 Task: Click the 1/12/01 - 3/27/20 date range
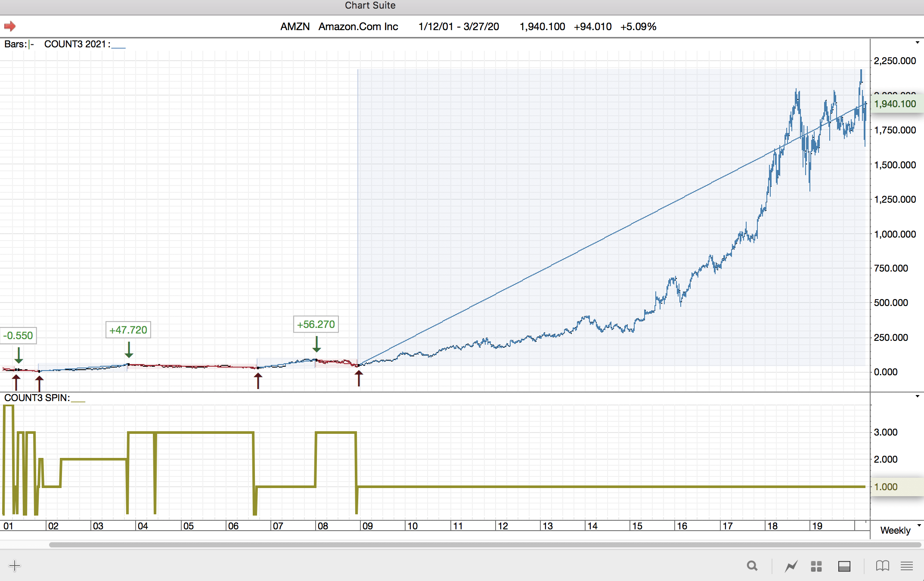point(459,27)
